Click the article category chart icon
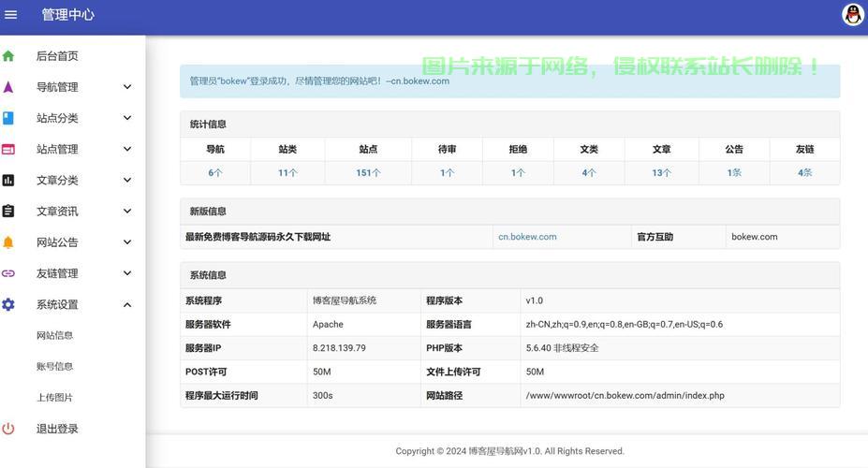Viewport: 868px width, 468px height. point(8,180)
